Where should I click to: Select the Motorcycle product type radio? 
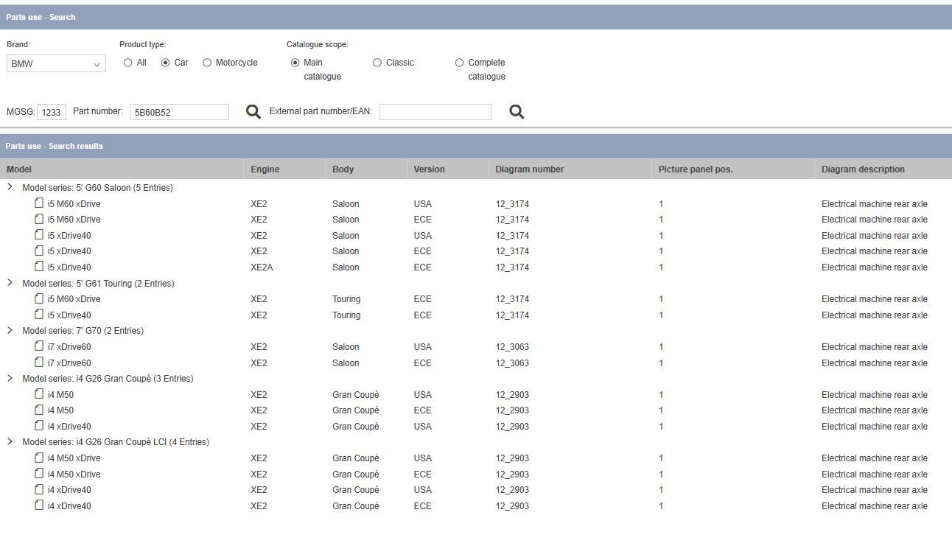[207, 63]
